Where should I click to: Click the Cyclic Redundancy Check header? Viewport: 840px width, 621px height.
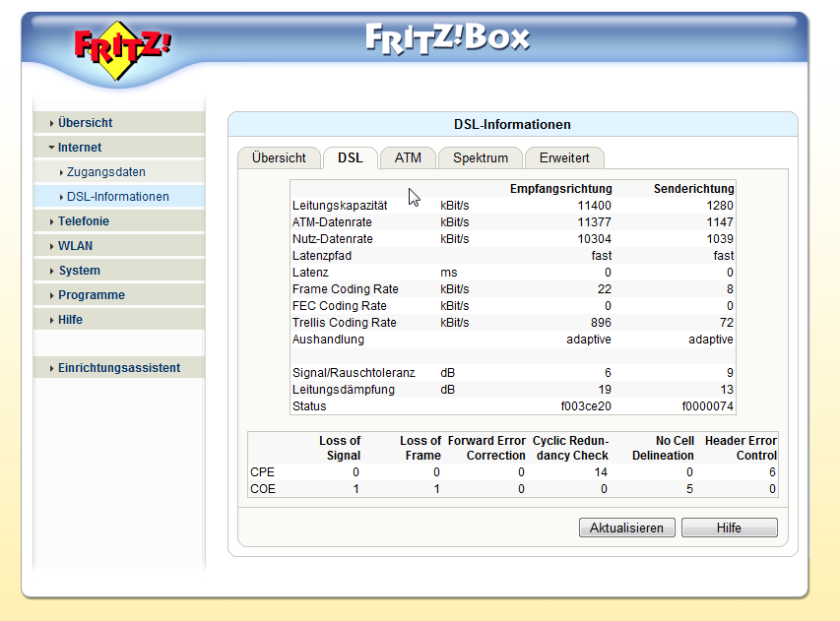571,448
